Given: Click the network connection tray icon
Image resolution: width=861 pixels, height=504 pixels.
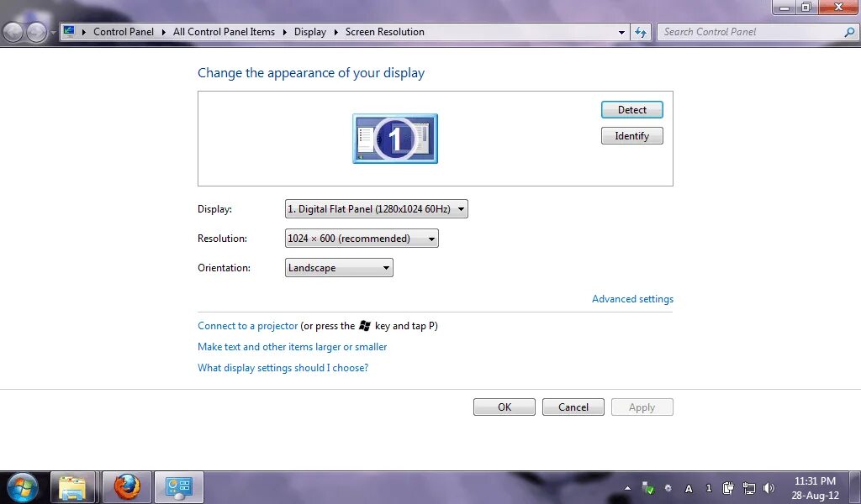Looking at the screenshot, I should 749,487.
